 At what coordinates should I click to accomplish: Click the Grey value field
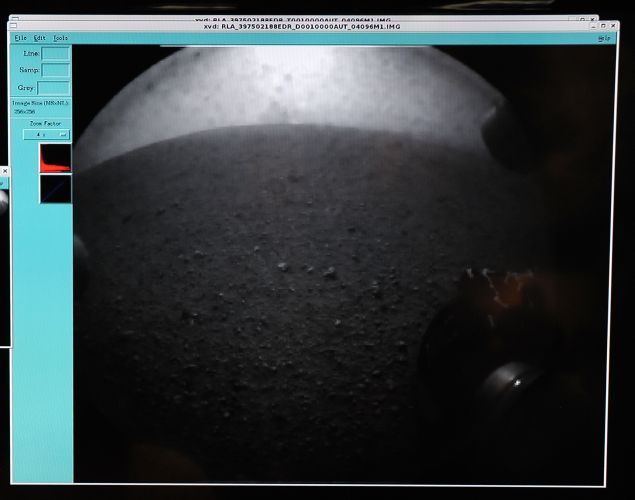pos(53,88)
